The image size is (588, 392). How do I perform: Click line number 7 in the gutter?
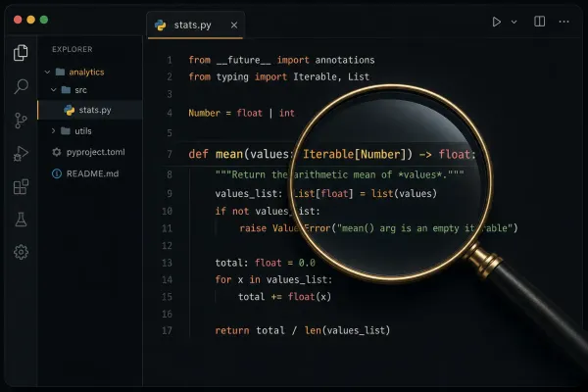(x=170, y=154)
